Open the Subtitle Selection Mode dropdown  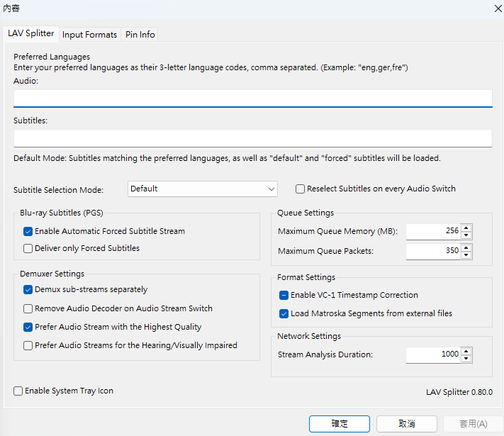pos(203,189)
